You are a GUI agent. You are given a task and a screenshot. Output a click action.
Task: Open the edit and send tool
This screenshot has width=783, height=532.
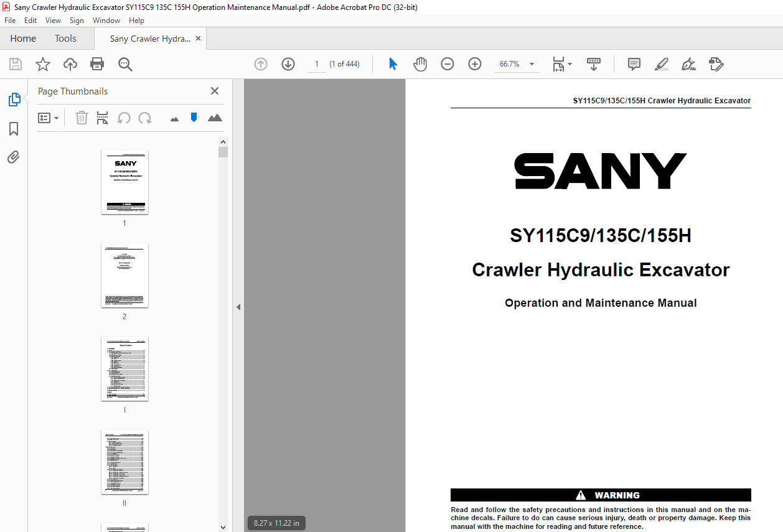(716, 64)
